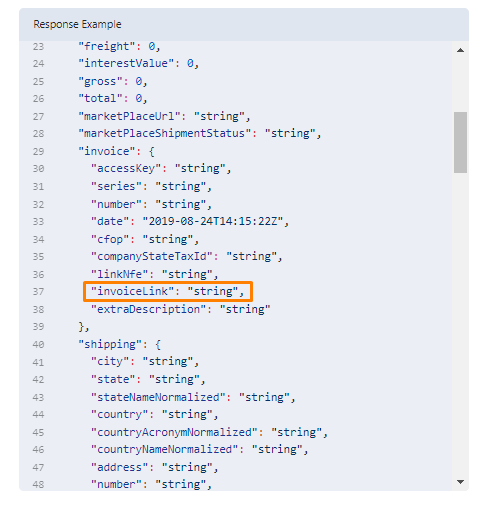499x509 pixels.
Task: Click the vertical scrollbar thumb
Action: tap(460, 142)
